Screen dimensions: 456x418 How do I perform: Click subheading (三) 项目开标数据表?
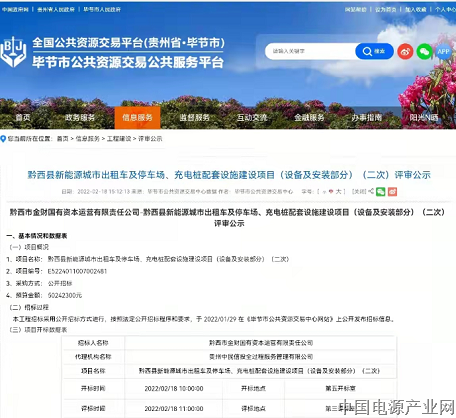[x=39, y=330]
